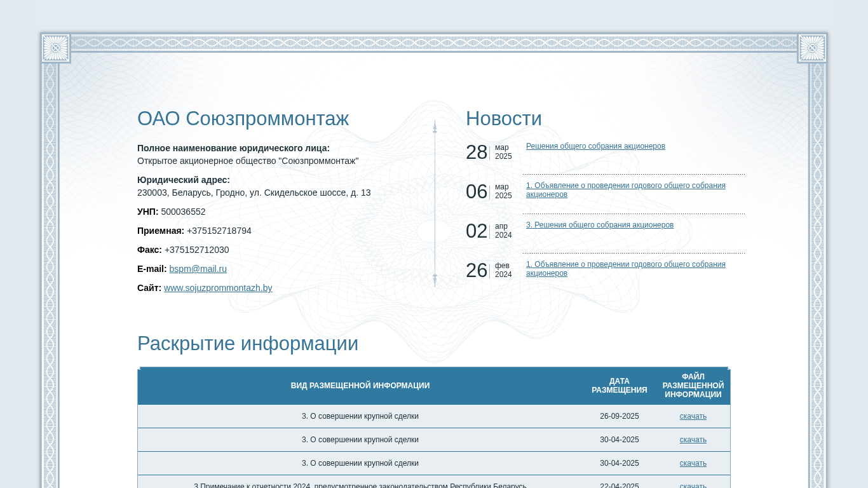The height and width of the screenshot is (488, 868).
Task: Click the 'Раскрытие информации' heading
Action: tap(248, 344)
